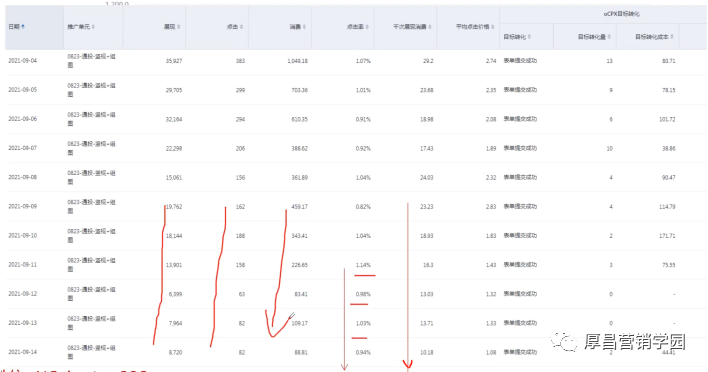Select the spend value 1,049.18
This screenshot has width=708, height=372.
298,61
